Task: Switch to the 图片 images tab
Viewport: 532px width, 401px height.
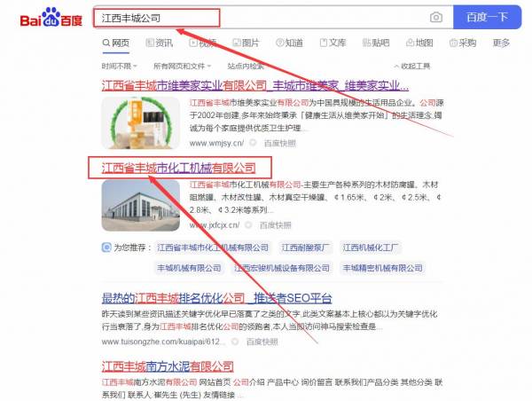Action: coord(246,43)
